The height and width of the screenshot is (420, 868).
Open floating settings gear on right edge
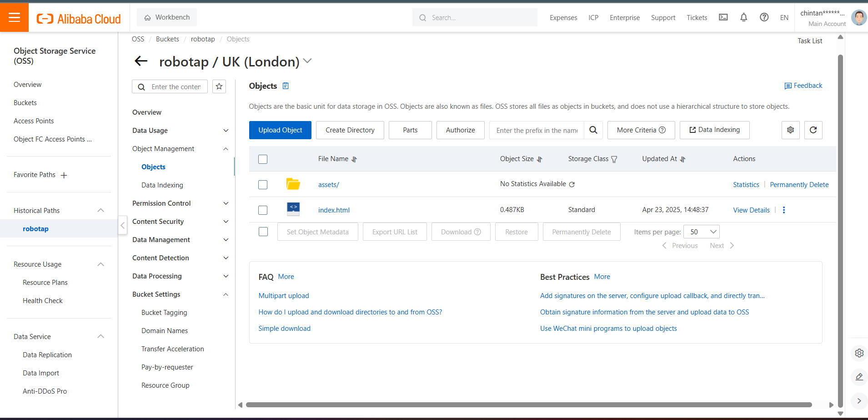click(x=859, y=353)
